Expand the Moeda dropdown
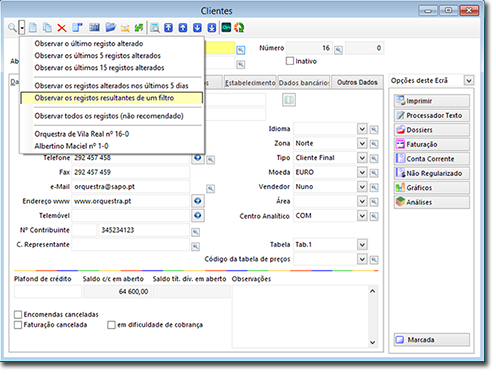 point(362,172)
